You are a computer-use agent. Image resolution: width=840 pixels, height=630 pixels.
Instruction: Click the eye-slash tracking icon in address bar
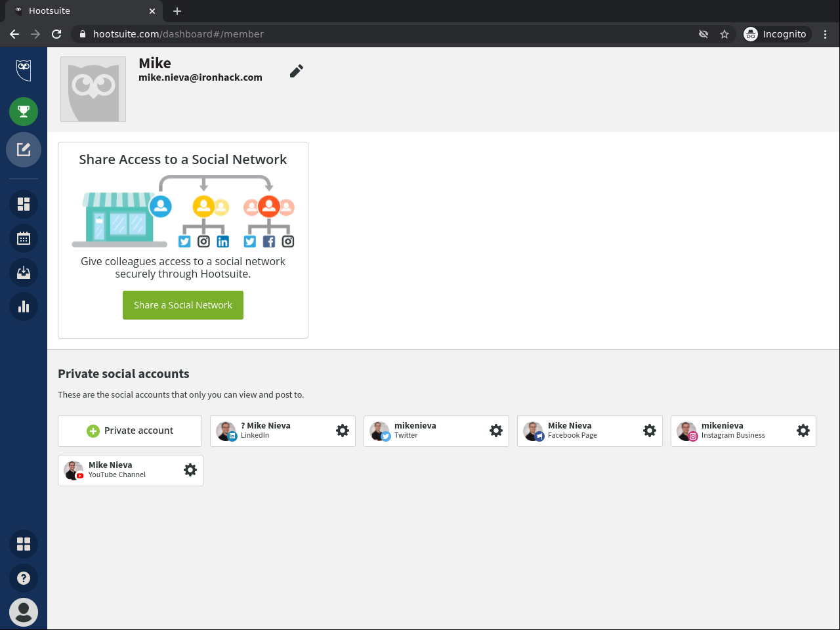pyautogui.click(x=703, y=34)
